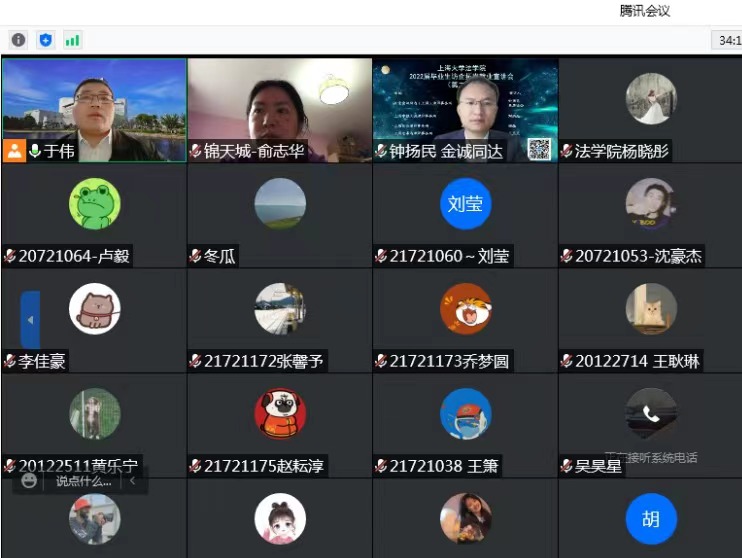
Task: Click the green microphone icon next to 于伟
Action: 35,151
